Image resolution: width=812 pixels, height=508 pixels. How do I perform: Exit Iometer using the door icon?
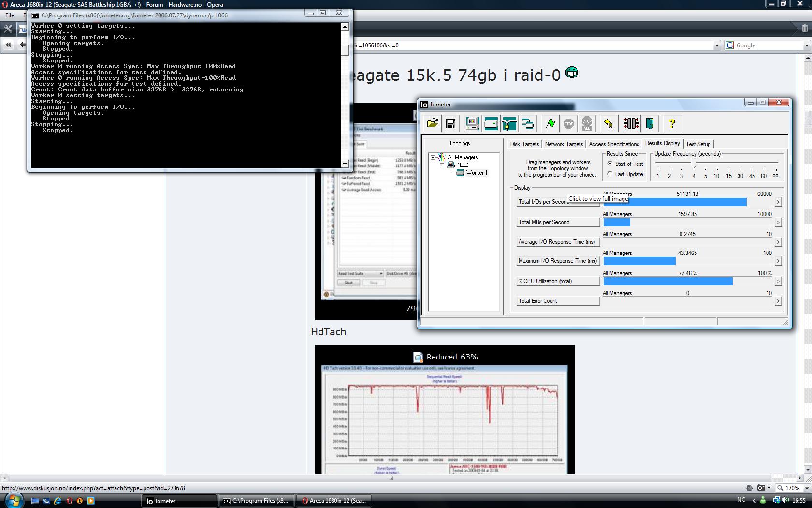650,123
